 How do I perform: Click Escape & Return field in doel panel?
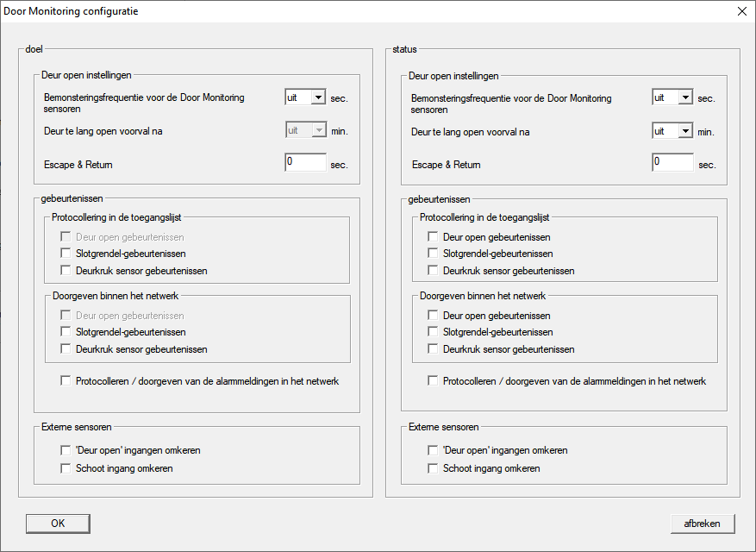pos(305,163)
